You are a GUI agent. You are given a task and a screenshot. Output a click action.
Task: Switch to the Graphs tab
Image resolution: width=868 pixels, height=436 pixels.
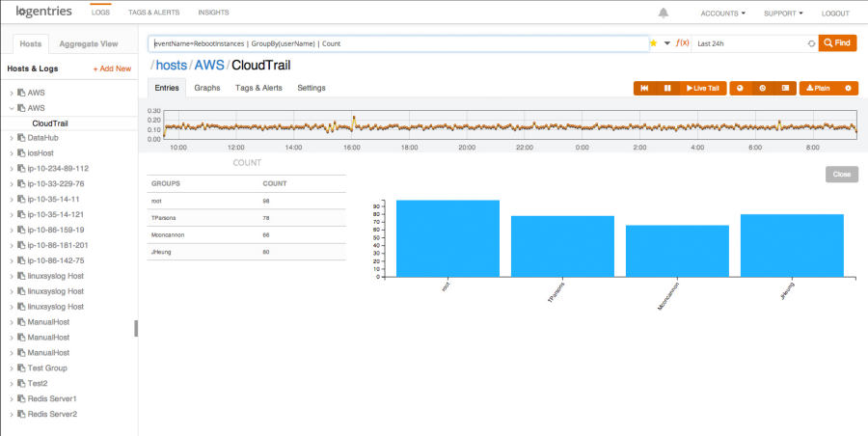click(x=207, y=88)
